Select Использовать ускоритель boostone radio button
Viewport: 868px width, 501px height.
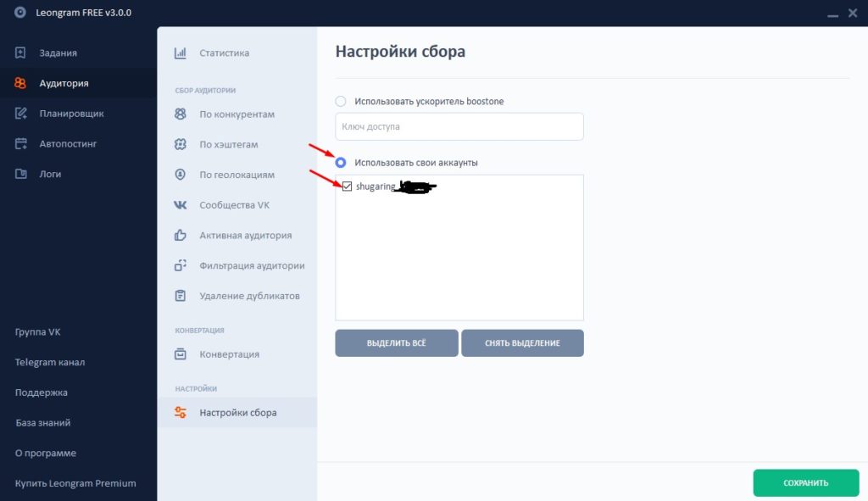tap(341, 102)
